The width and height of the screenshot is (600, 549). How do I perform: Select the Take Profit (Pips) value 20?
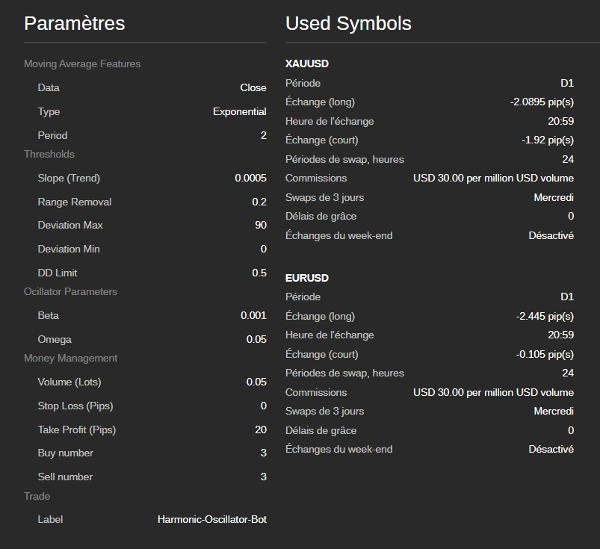coord(260,430)
